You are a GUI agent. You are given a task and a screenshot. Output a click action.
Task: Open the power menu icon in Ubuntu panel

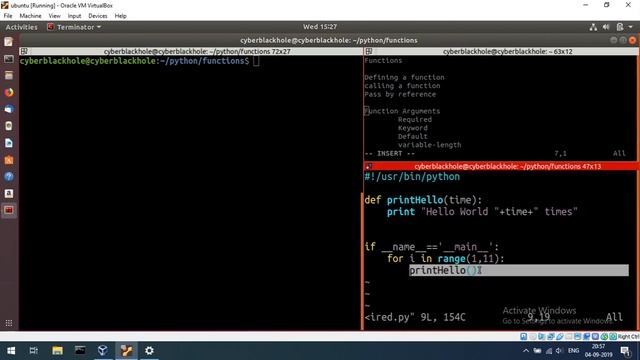click(620, 27)
